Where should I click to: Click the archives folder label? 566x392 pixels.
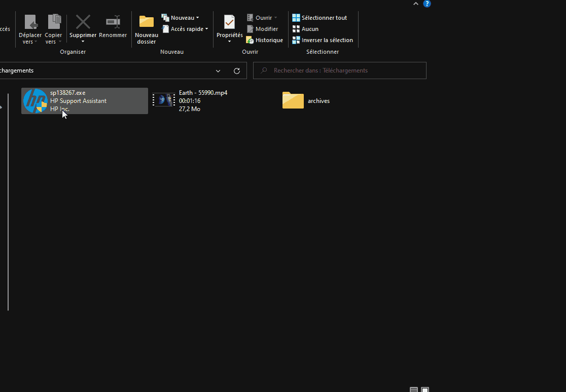pyautogui.click(x=319, y=101)
